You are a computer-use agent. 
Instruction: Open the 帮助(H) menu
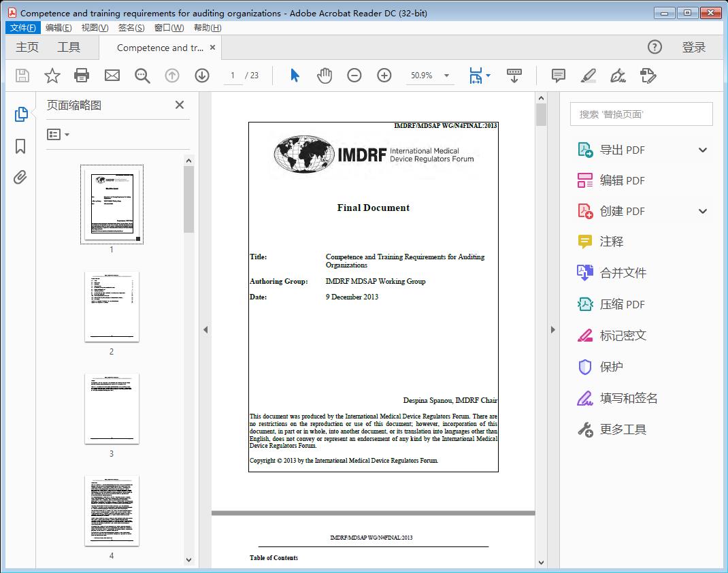click(208, 28)
